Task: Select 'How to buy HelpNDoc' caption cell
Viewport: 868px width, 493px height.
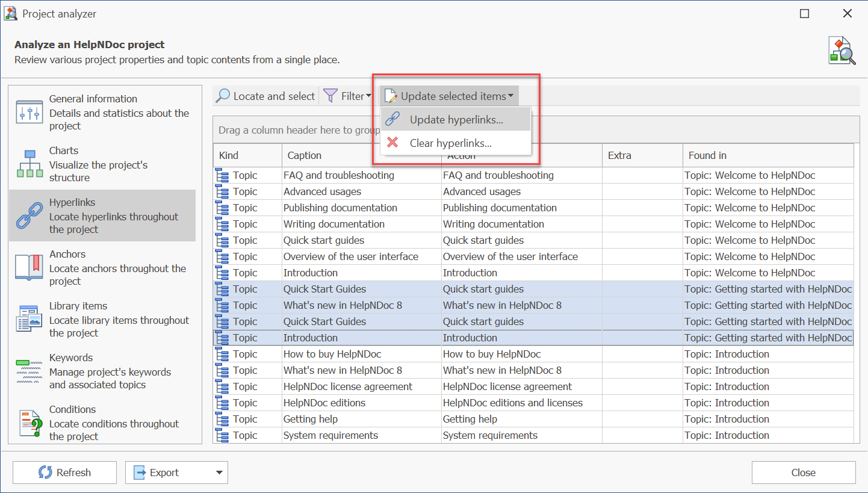Action: [x=362, y=354]
